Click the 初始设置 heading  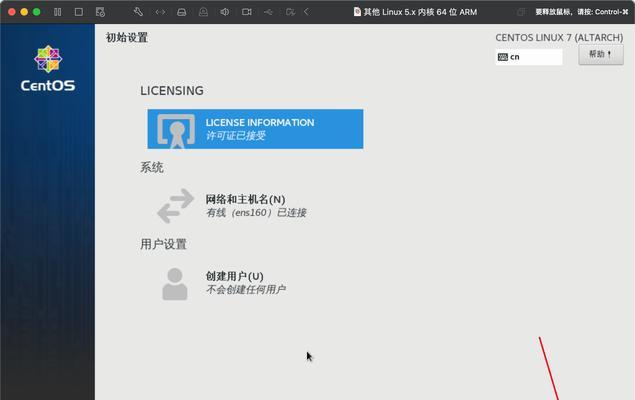[127, 37]
